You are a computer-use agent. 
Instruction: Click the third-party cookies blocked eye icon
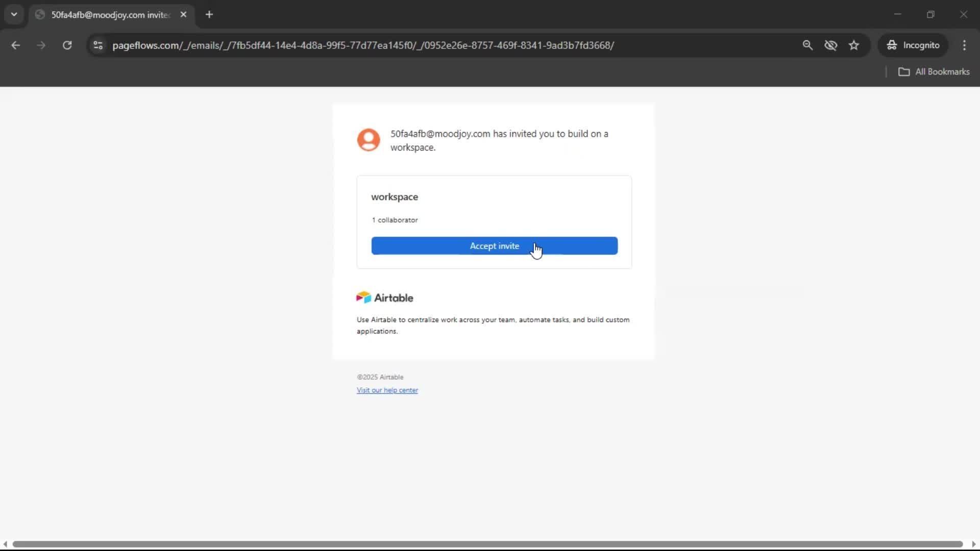point(830,45)
